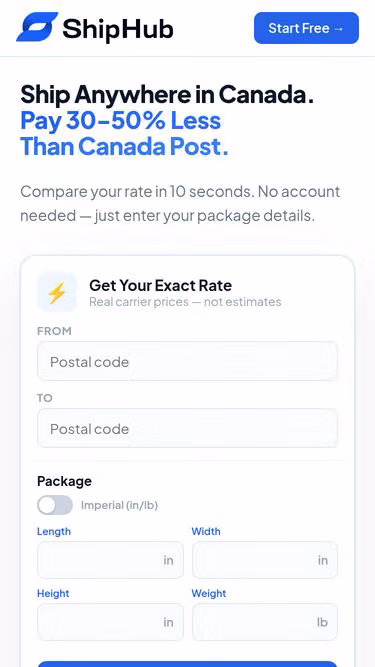375x667 pixels.
Task: Select the Width input box
Action: click(x=265, y=560)
